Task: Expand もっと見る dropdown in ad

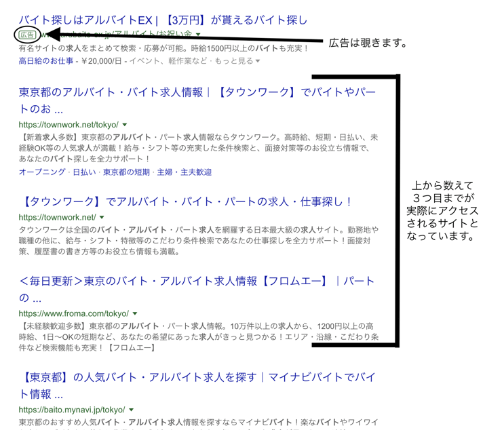Action: [237, 61]
